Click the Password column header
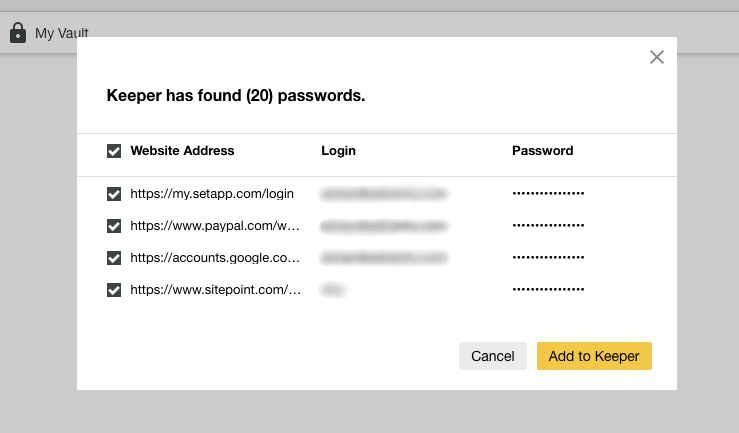Screen dimensions: 739x433 542,151
